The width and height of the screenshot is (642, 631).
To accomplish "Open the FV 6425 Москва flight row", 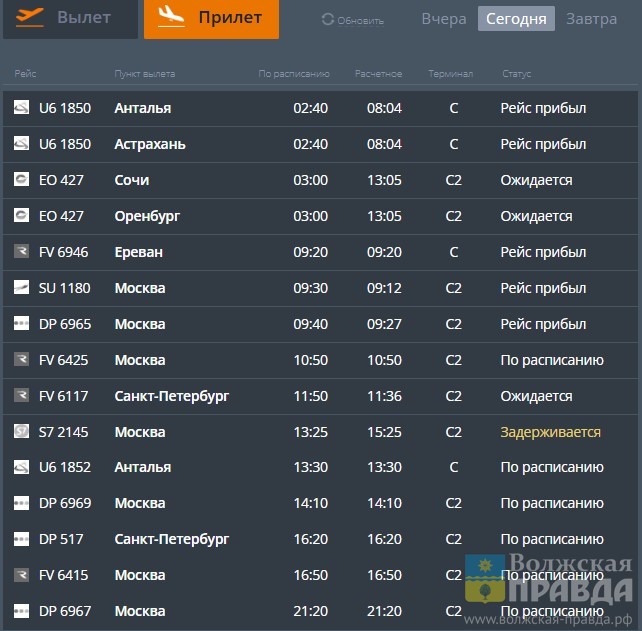I will 320,360.
